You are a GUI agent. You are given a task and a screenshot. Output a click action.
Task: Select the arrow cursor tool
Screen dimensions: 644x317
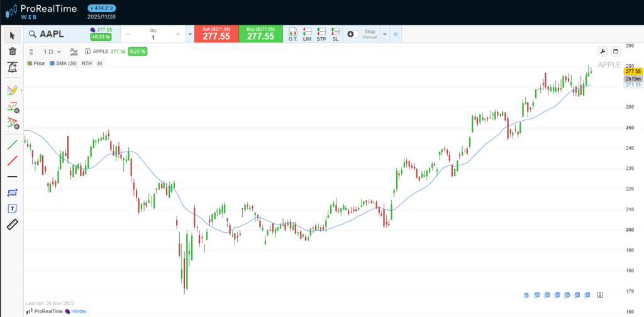coord(12,36)
